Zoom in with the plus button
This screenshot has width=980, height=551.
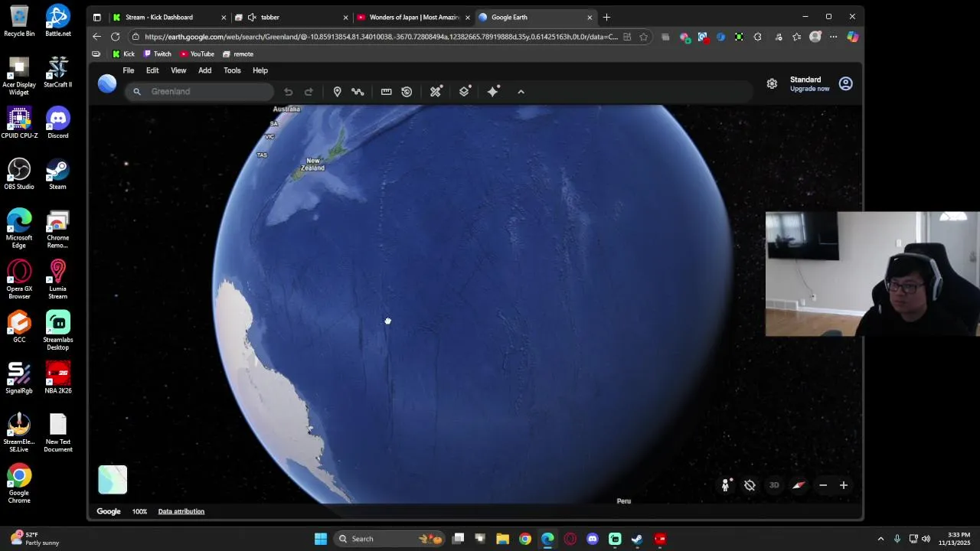pos(844,485)
